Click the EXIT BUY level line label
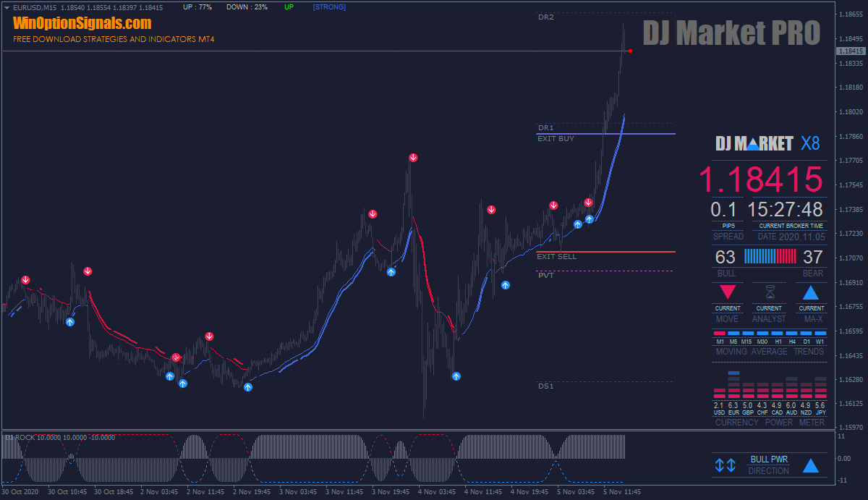 (556, 138)
